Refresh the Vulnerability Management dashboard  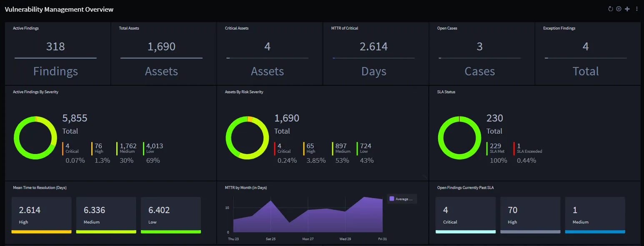click(x=611, y=9)
